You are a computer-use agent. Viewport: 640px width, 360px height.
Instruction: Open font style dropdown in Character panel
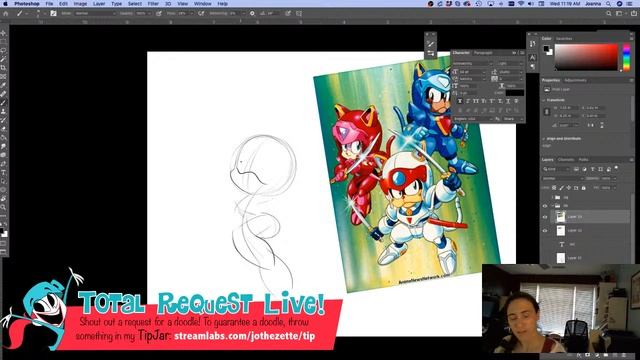(510, 64)
